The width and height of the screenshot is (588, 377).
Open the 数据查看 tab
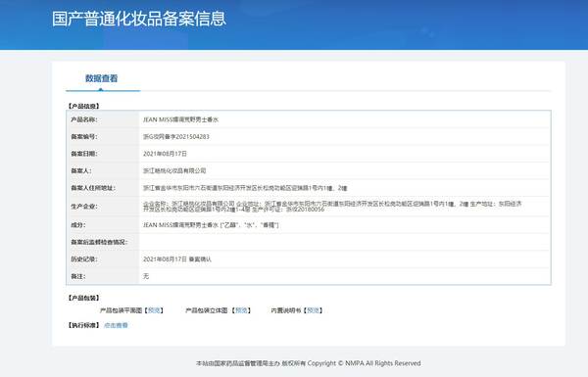click(x=101, y=78)
